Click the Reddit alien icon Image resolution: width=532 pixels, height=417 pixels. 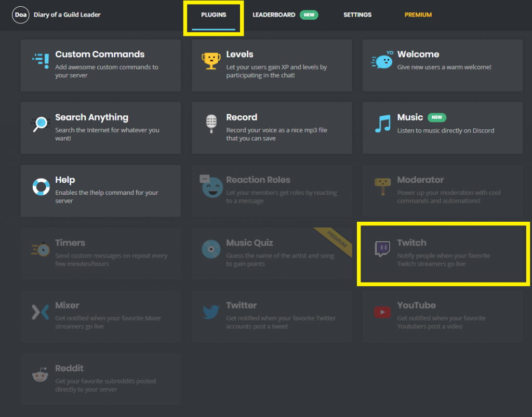coord(40,374)
